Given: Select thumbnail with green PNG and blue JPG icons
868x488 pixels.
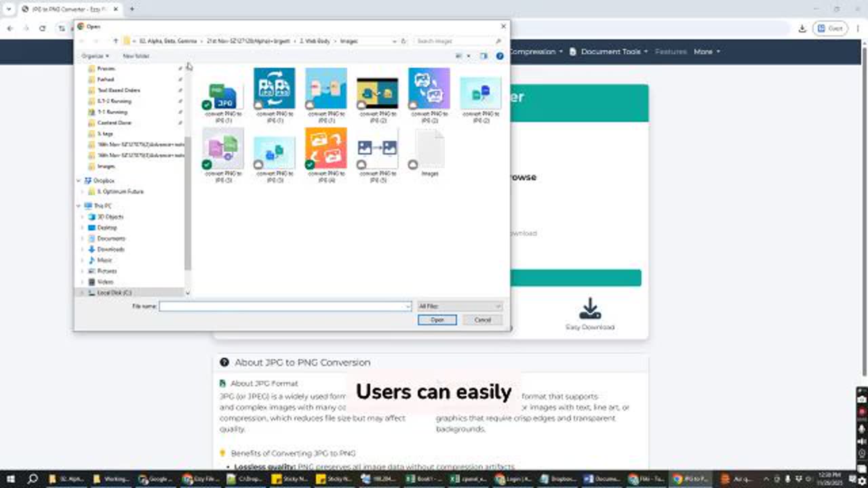Looking at the screenshot, I should [x=223, y=96].
